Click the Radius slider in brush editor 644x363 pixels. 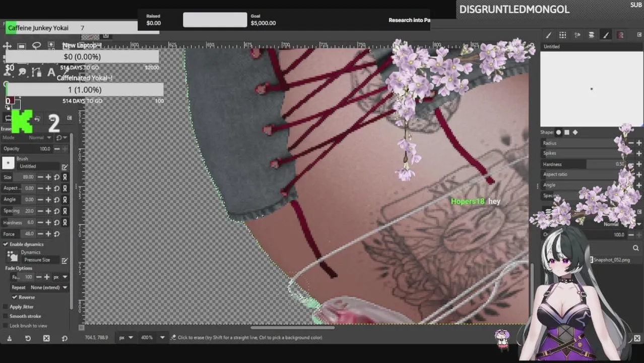click(x=583, y=143)
